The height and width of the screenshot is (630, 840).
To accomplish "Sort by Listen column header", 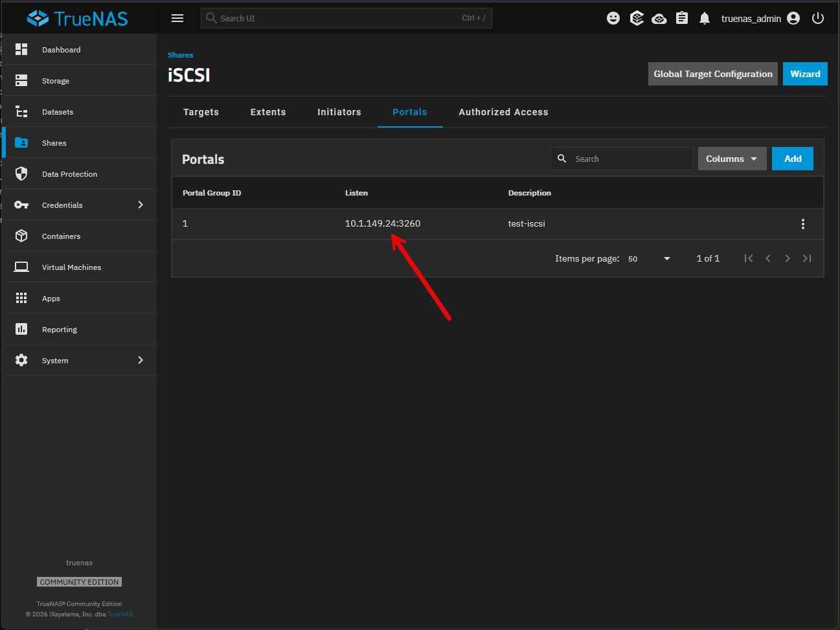I will click(356, 193).
